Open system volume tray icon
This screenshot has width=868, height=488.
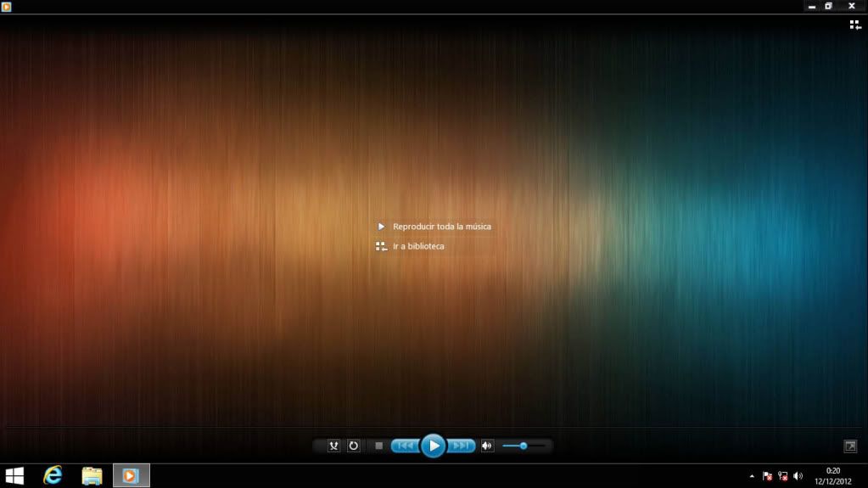point(798,476)
